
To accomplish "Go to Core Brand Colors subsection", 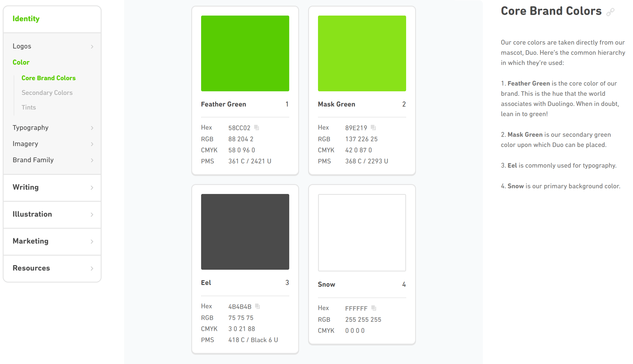I will pyautogui.click(x=49, y=78).
